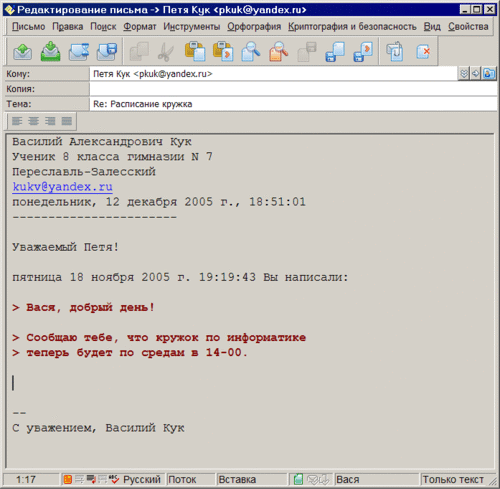Open the Только текст format selector
This screenshot has width=500, height=489.
[453, 479]
